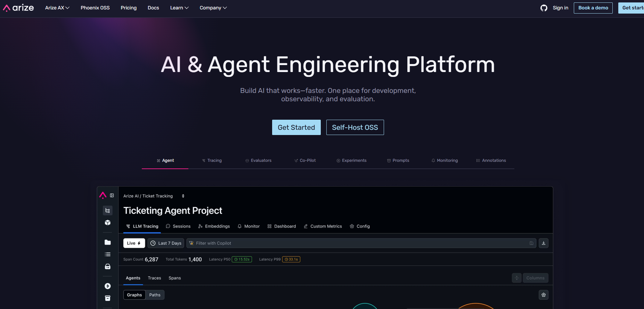Open the Monitor tab

pos(248,227)
